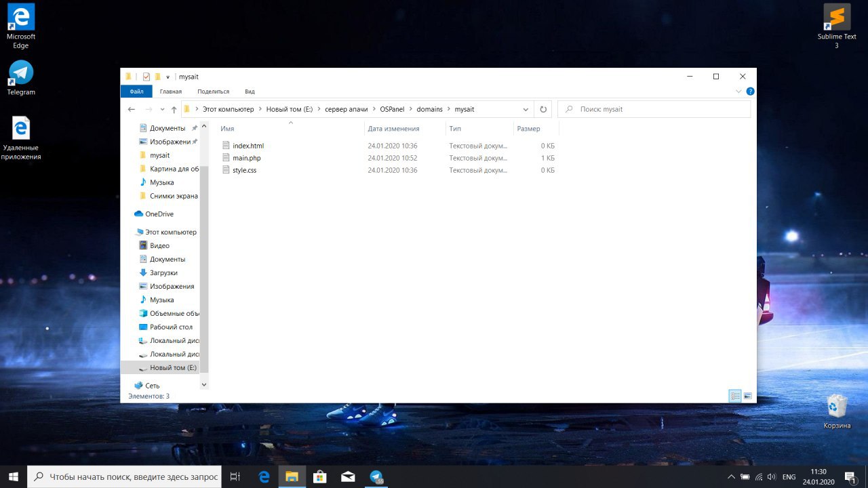Sort by Тип column header
Screen dimensions: 868x488
[x=455, y=128]
